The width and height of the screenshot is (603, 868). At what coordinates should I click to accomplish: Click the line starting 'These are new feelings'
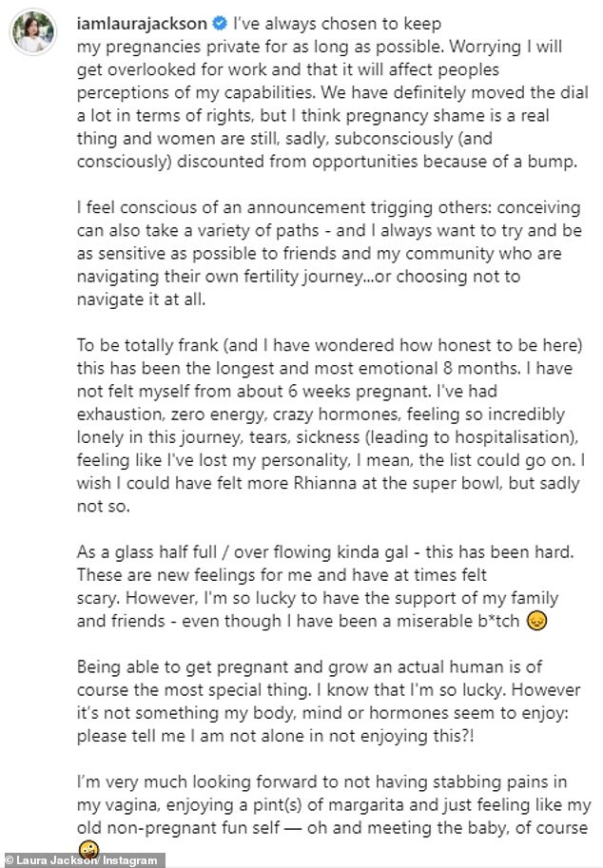point(282,574)
